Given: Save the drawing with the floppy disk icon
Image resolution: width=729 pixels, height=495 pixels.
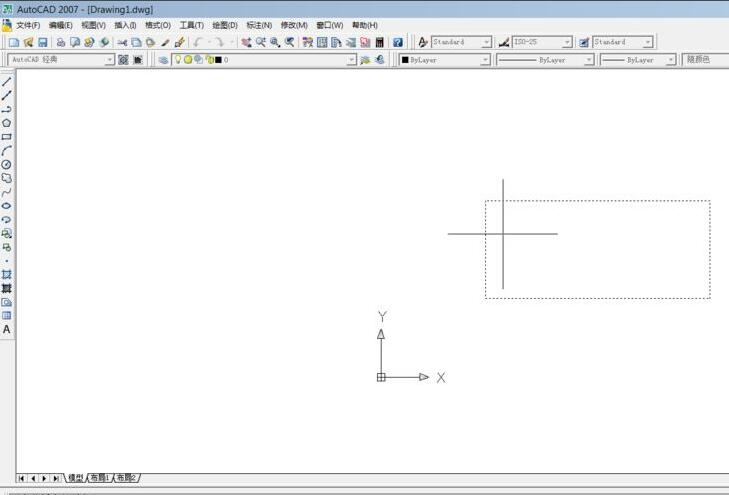Looking at the screenshot, I should (x=43, y=42).
